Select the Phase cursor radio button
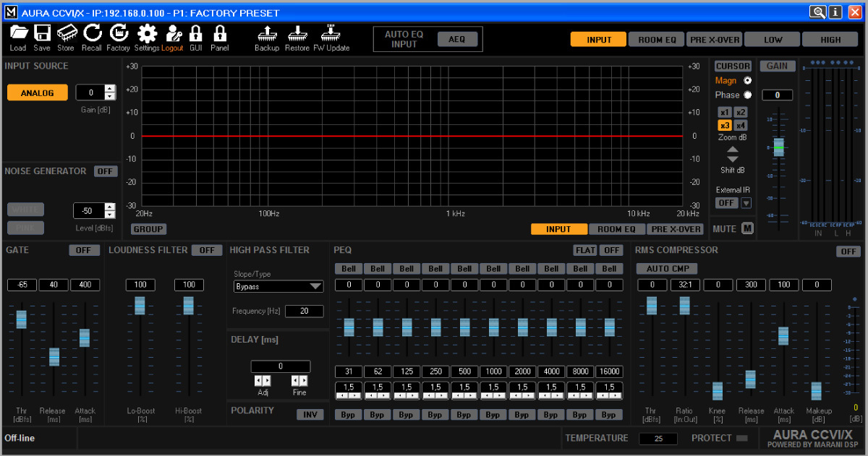The image size is (868, 456). (747, 95)
